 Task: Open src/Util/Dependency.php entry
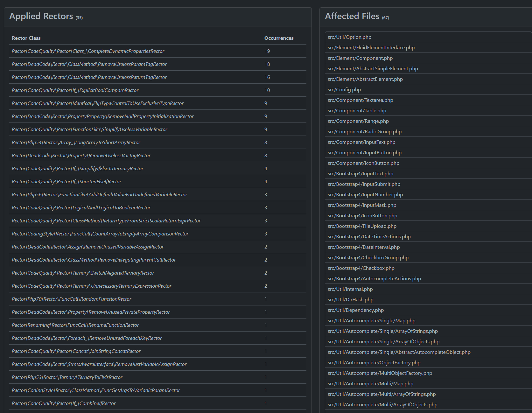(428, 310)
